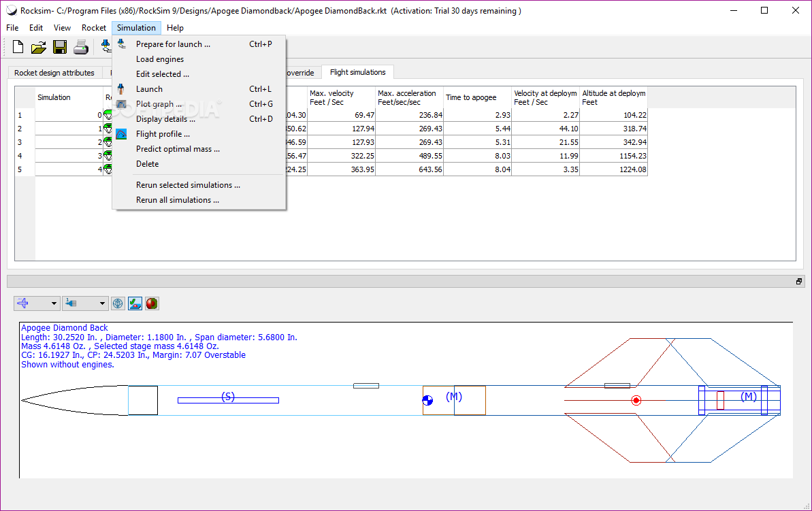Viewport: 812px width, 511px height.
Task: Click max velocity cell 69.47
Action: (341, 115)
